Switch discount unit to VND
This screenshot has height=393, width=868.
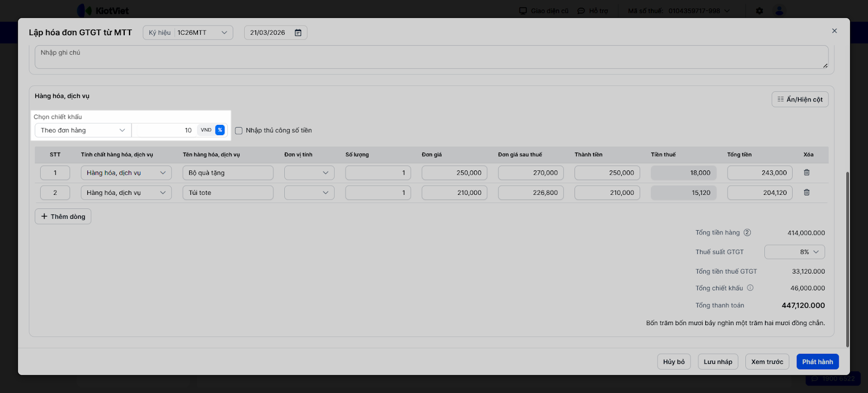point(206,130)
